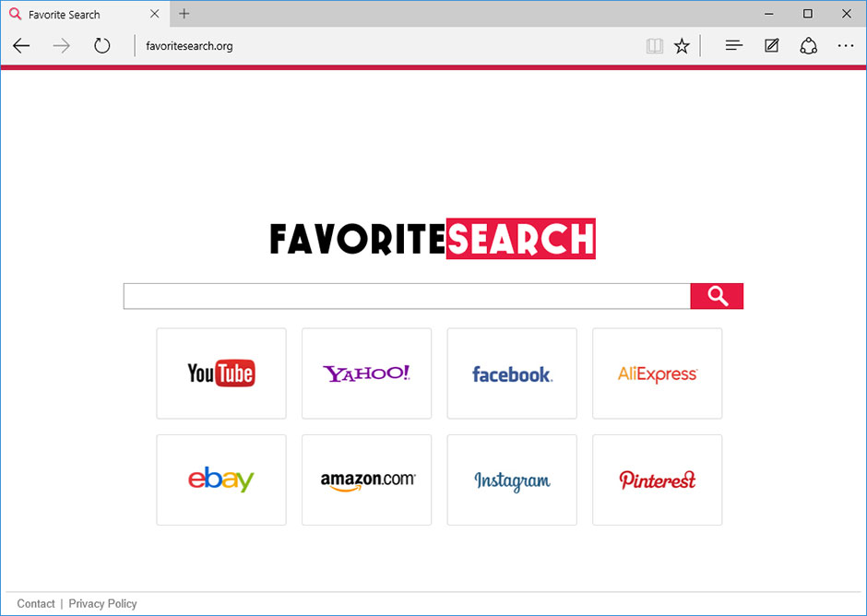Click the Share icon in toolbar
The image size is (867, 616).
(x=808, y=46)
